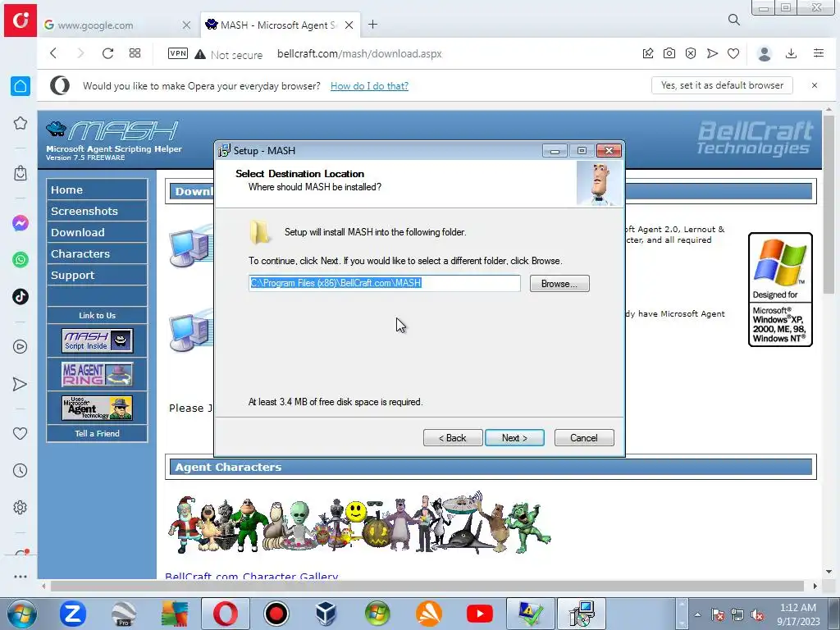This screenshot has height=630, width=840.
Task: Click the MASH Script Inside banner
Action: (x=97, y=340)
